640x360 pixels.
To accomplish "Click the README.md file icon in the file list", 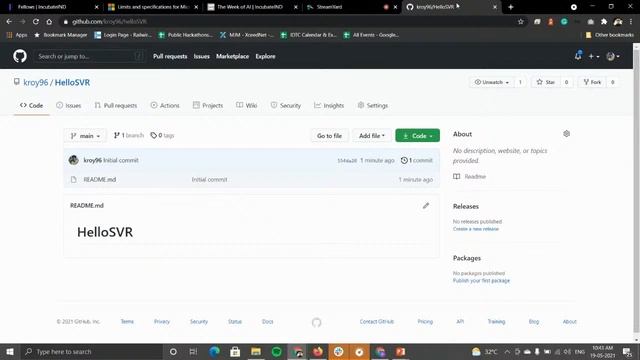I will (73, 180).
